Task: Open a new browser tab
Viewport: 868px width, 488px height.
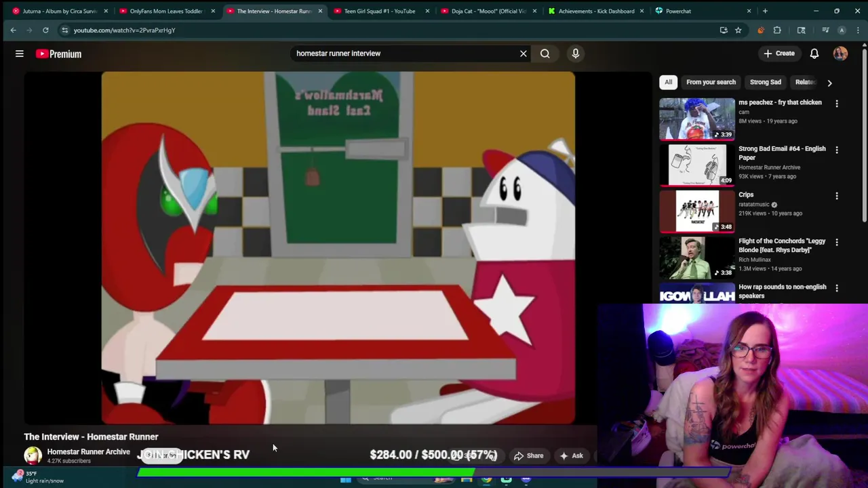Action: pyautogui.click(x=765, y=11)
